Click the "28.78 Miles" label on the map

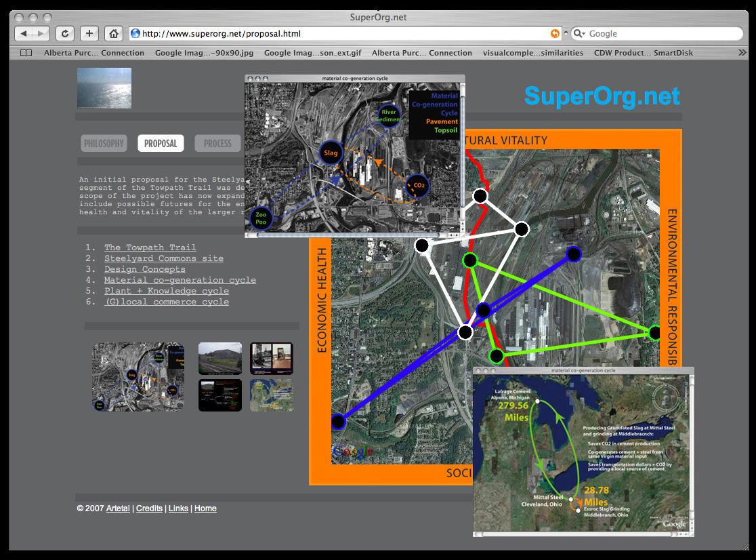click(x=596, y=496)
